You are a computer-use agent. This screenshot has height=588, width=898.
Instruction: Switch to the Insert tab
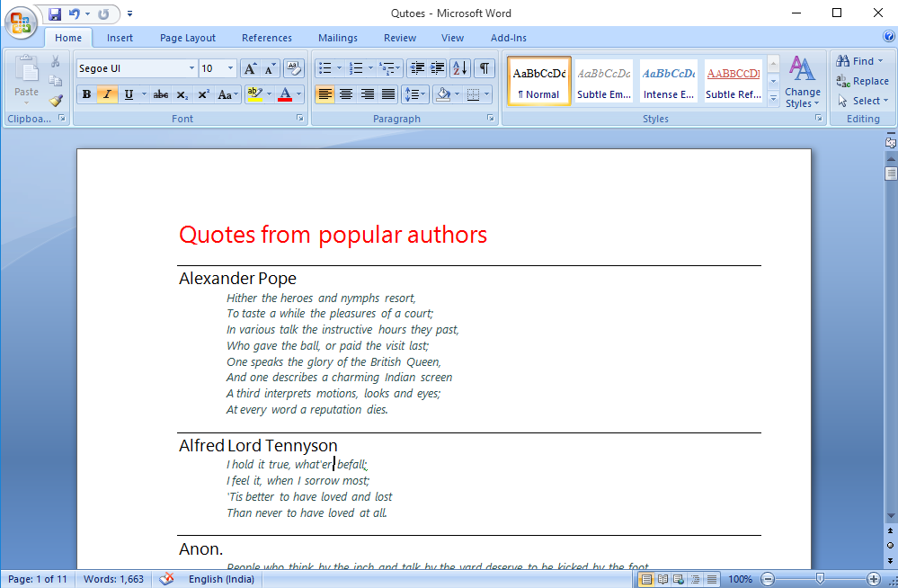tap(120, 38)
